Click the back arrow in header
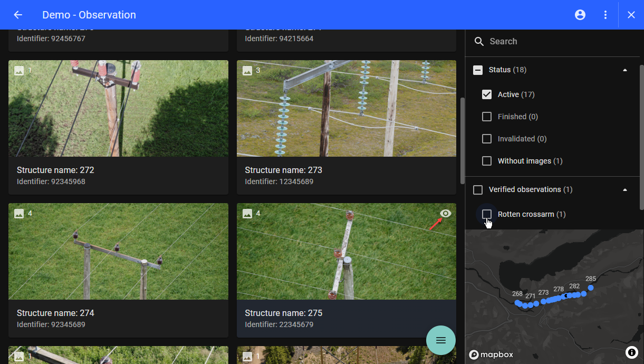Image resolution: width=644 pixels, height=364 pixels. tap(18, 15)
